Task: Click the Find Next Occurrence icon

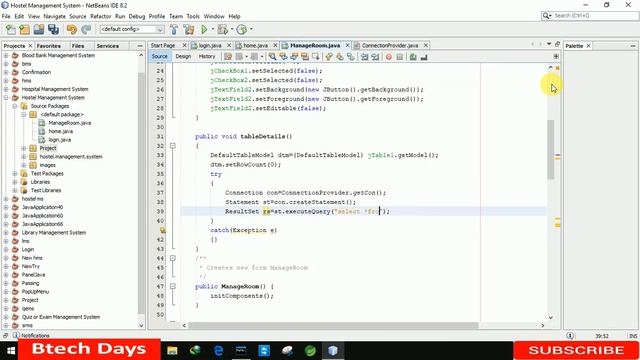Action: [x=294, y=57]
